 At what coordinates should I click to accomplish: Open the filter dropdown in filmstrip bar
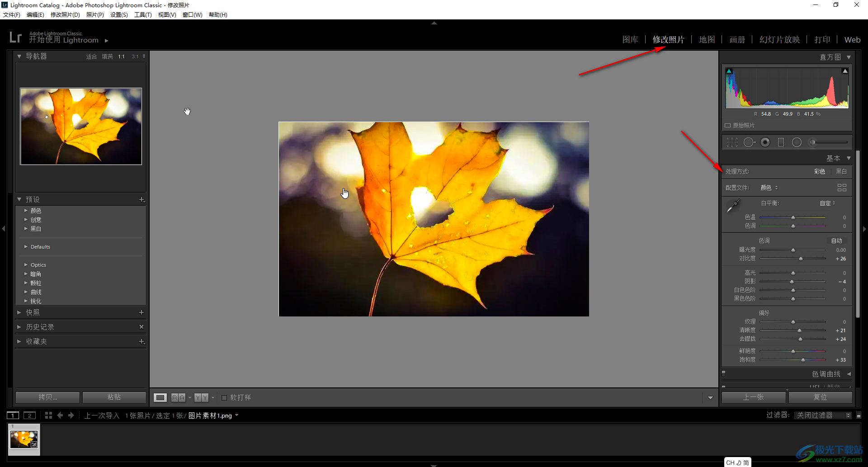(x=823, y=415)
